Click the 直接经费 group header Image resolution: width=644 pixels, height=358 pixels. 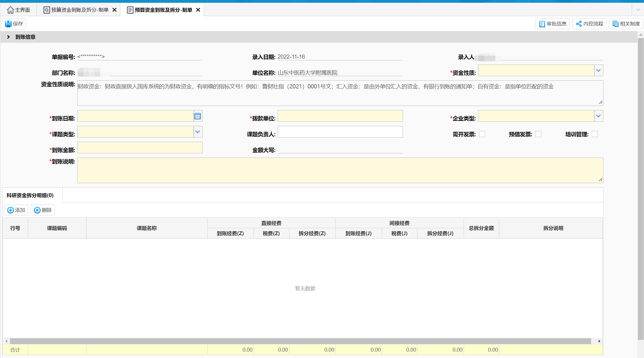(271, 223)
